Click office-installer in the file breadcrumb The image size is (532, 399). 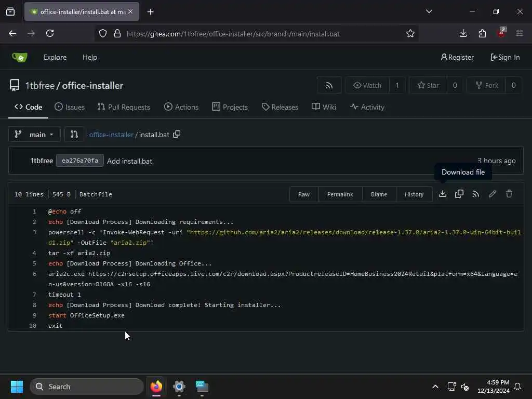click(x=111, y=135)
